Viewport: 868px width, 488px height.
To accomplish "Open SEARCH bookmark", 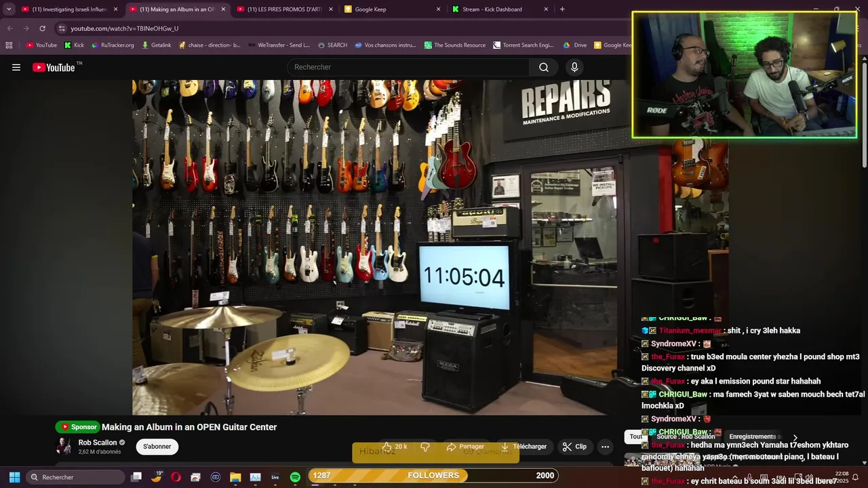I will pos(332,45).
